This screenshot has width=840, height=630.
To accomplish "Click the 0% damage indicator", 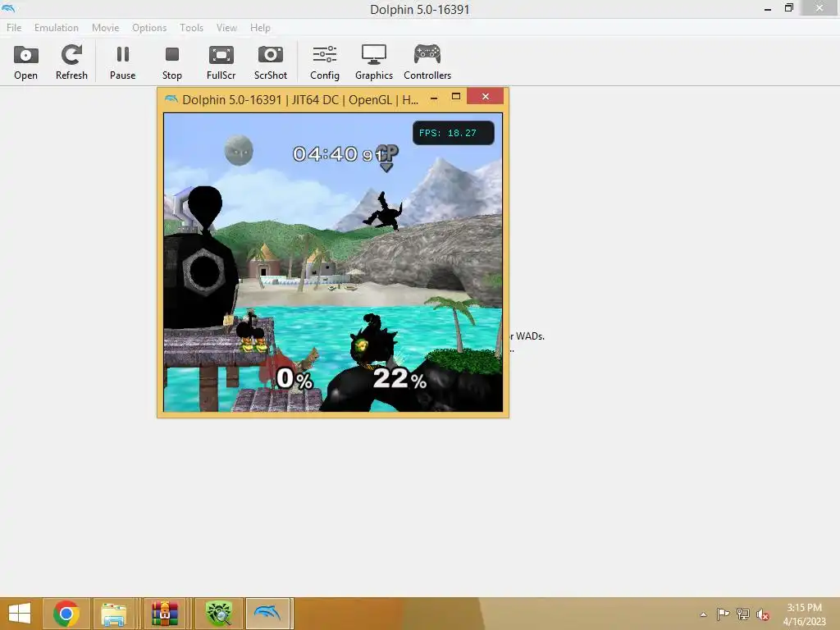I will (x=294, y=379).
